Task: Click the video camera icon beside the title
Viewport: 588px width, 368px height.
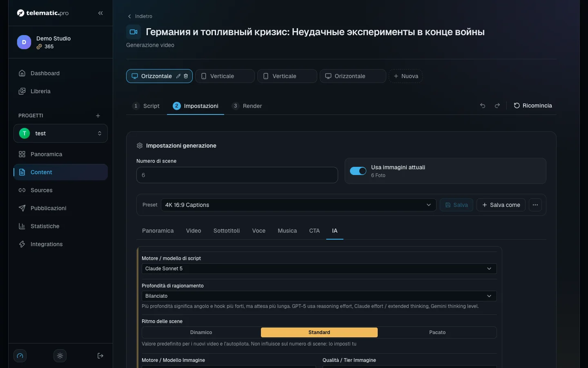Action: 134,32
